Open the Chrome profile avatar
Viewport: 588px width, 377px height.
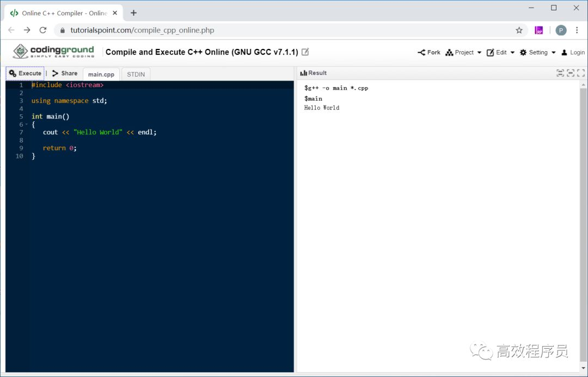[561, 30]
